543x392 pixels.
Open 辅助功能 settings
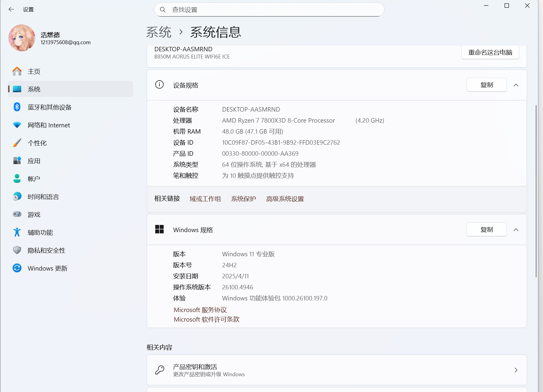coord(71,232)
